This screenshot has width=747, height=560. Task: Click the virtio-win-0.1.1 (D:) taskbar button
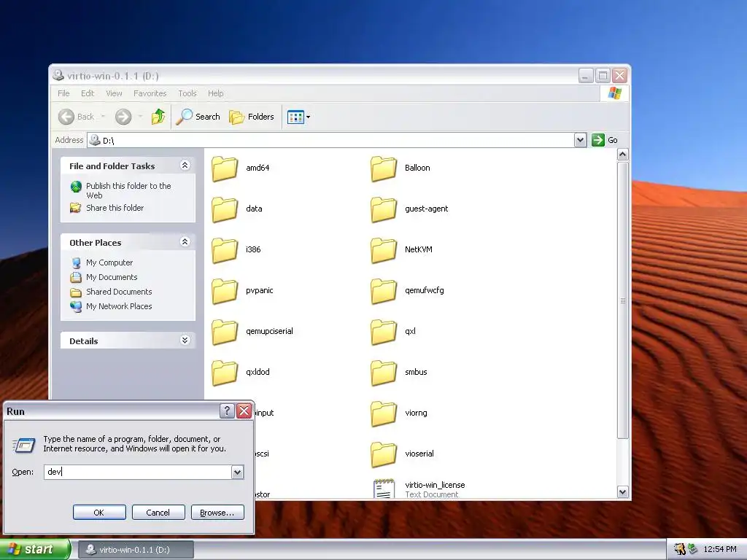[136, 550]
